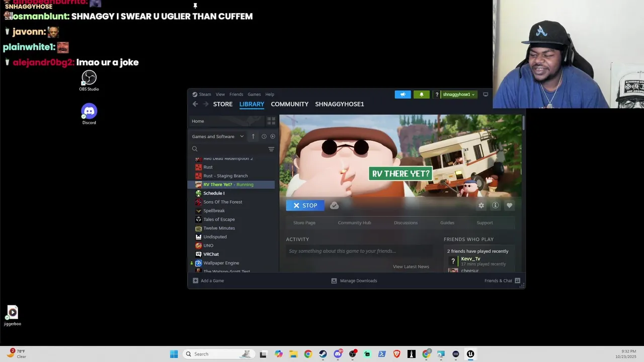Go back with the Steam back arrow

coord(195,104)
